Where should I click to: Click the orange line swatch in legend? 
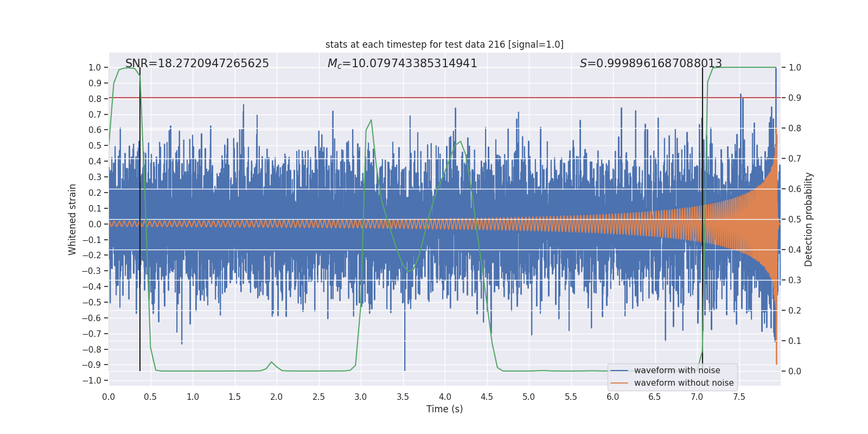(620, 383)
